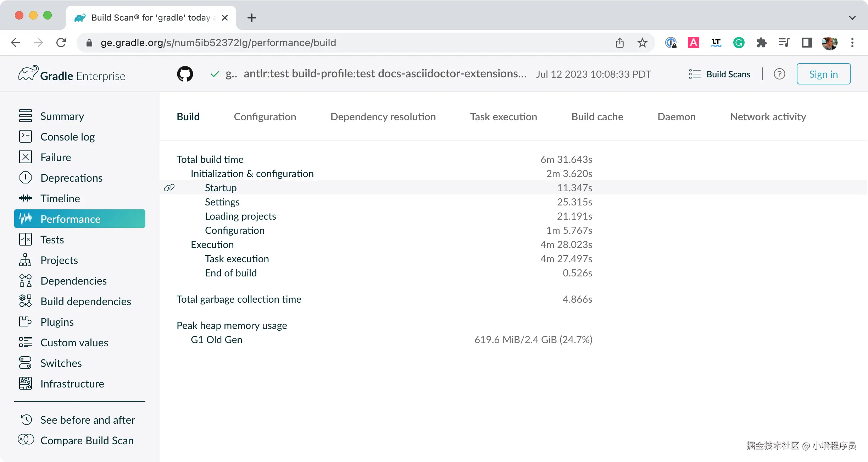
Task: Open Compare Build Scan link
Action: tap(87, 440)
